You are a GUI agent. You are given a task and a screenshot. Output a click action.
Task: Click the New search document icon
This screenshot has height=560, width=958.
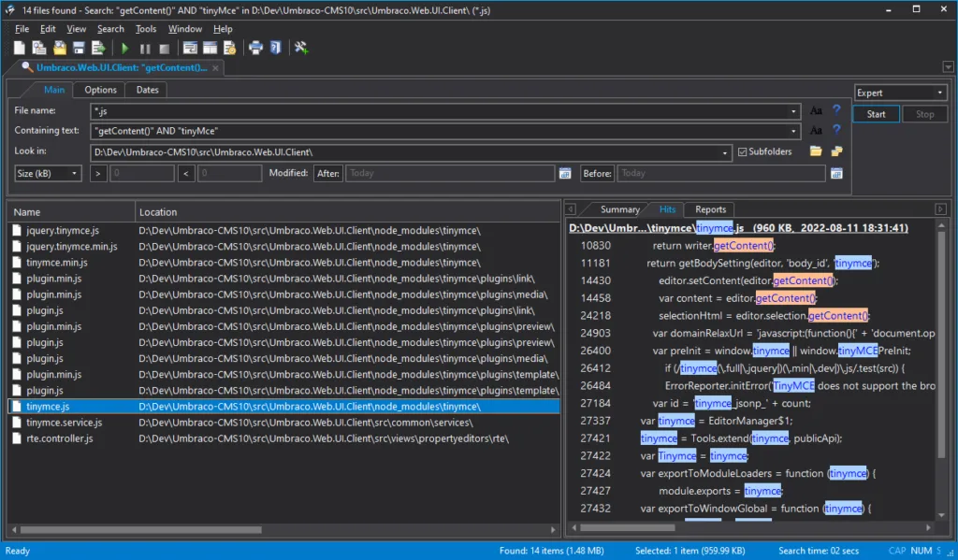[x=20, y=48]
